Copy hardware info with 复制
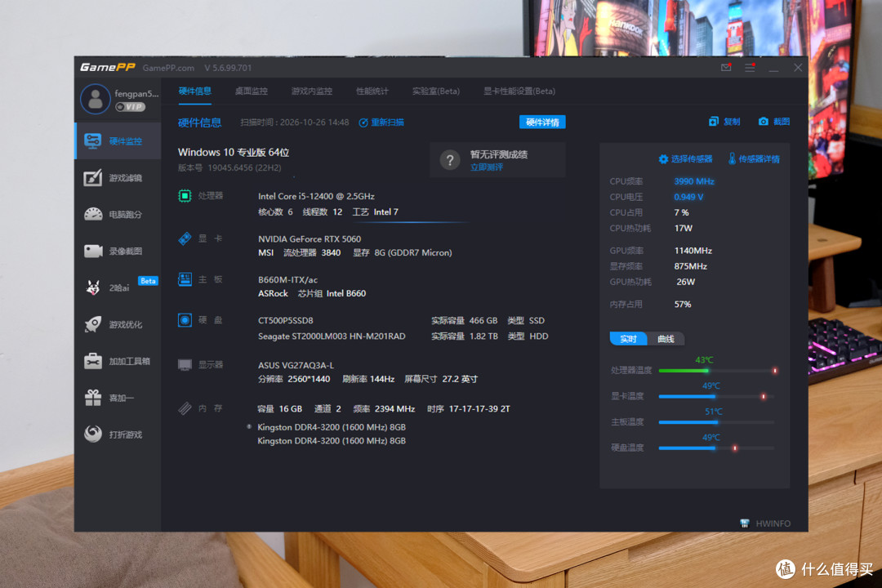 724,122
